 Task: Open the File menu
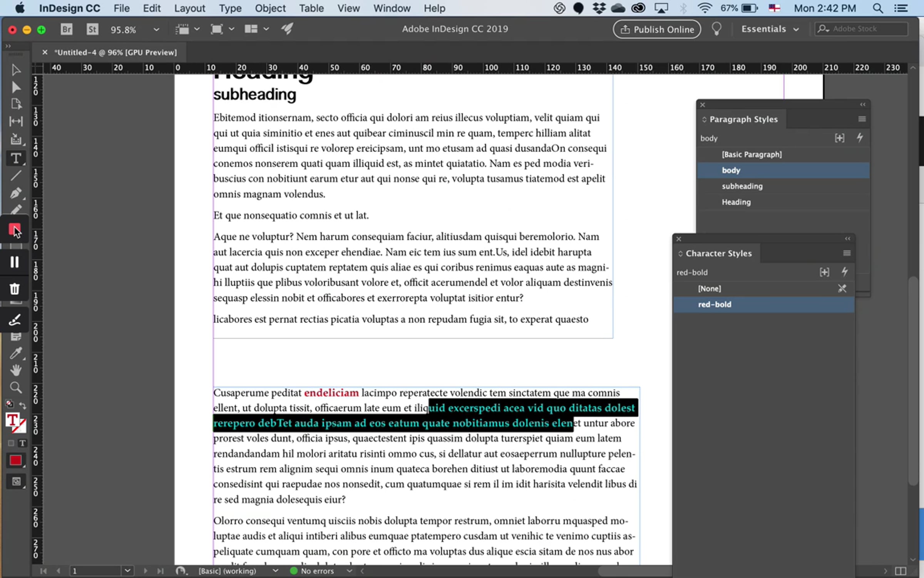[x=122, y=8]
